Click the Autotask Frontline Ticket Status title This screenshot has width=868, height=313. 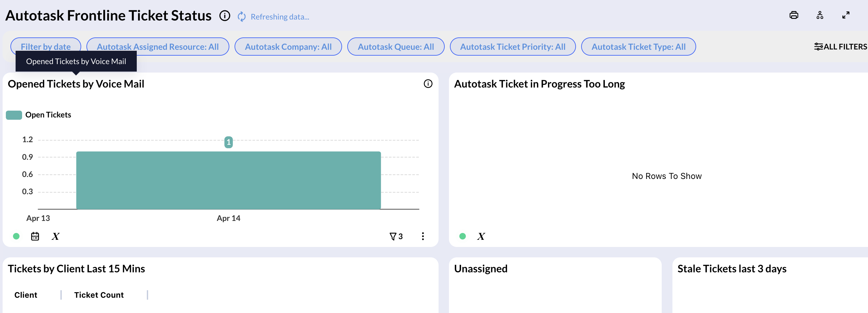click(108, 16)
